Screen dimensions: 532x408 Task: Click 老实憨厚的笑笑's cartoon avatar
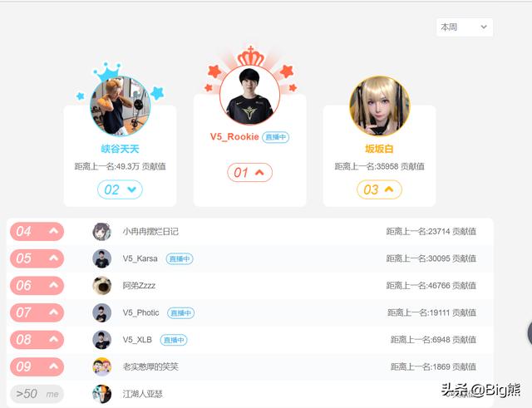[x=101, y=366]
